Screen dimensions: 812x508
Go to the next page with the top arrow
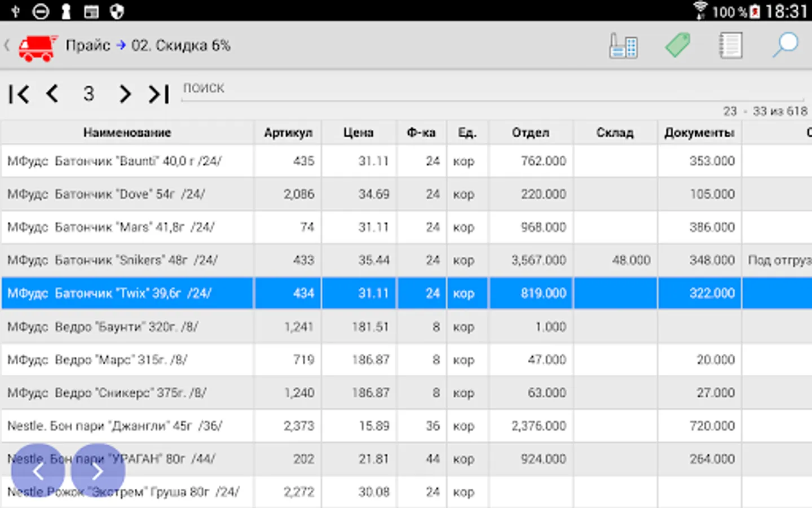pyautogui.click(x=125, y=94)
